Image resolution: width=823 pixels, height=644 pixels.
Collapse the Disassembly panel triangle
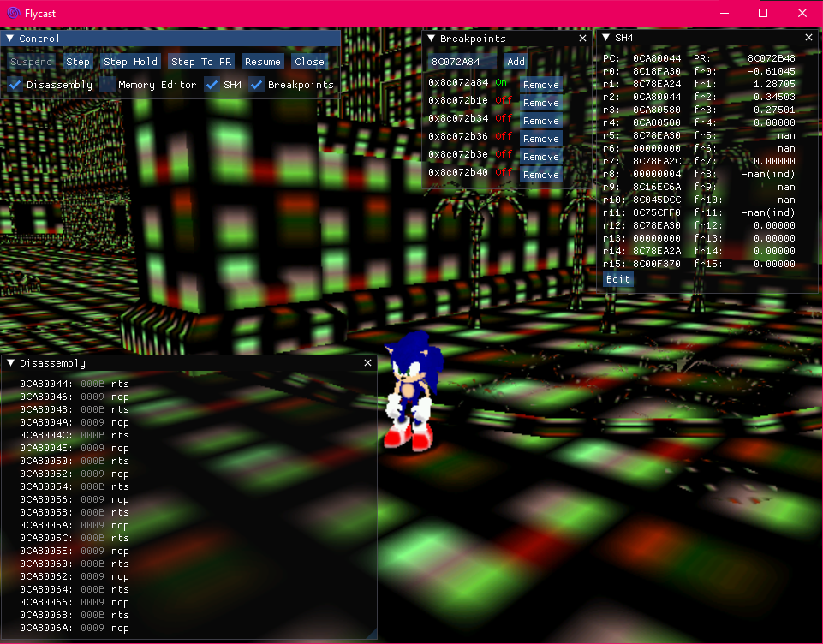(11, 363)
